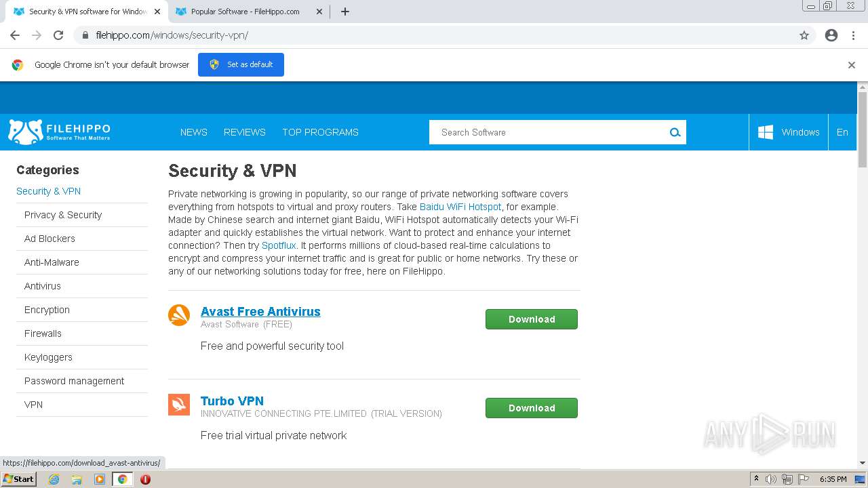Image resolution: width=868 pixels, height=488 pixels.
Task: Open Chrome three-dot menu
Action: [x=853, y=35]
